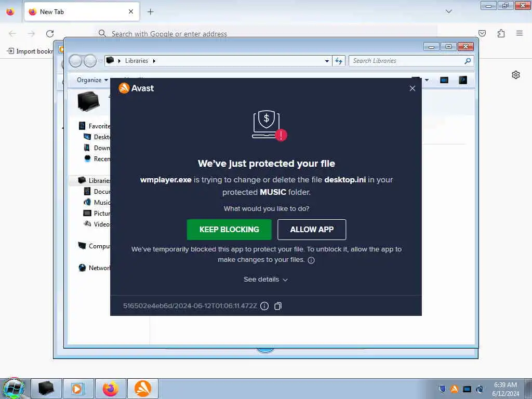Select Desktop in Favorites list
This screenshot has height=399, width=532.
[97, 137]
